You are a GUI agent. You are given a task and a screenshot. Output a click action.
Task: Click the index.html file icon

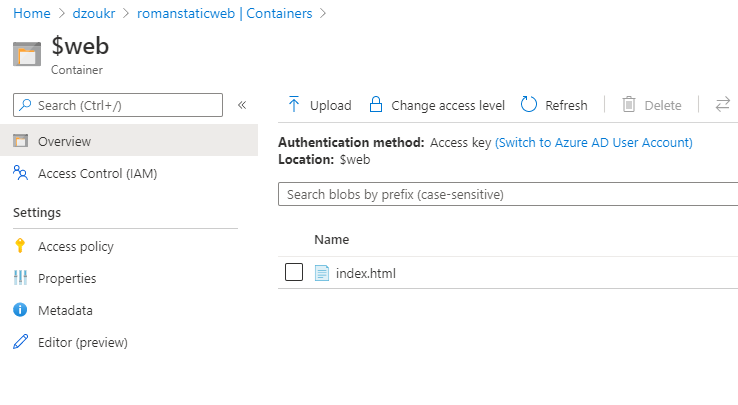tap(322, 273)
